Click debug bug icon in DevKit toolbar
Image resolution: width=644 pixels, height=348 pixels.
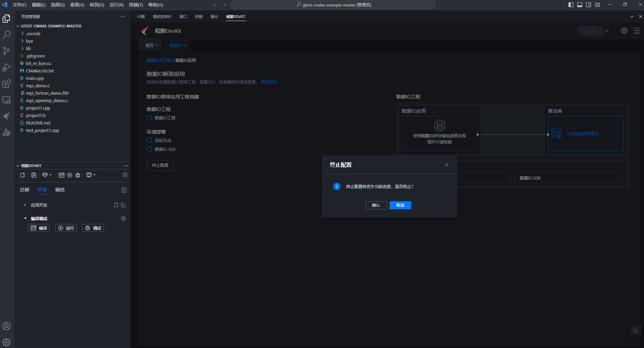78,175
